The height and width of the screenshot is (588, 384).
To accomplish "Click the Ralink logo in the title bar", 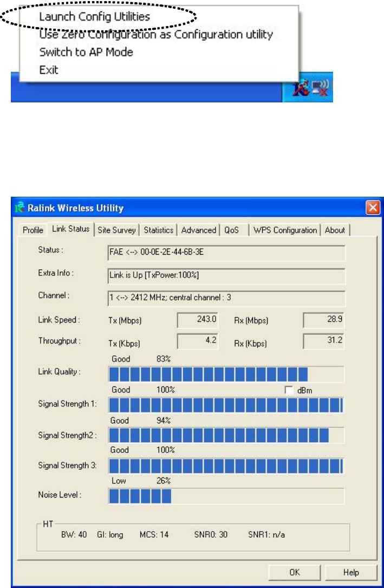I will pyautogui.click(x=19, y=208).
